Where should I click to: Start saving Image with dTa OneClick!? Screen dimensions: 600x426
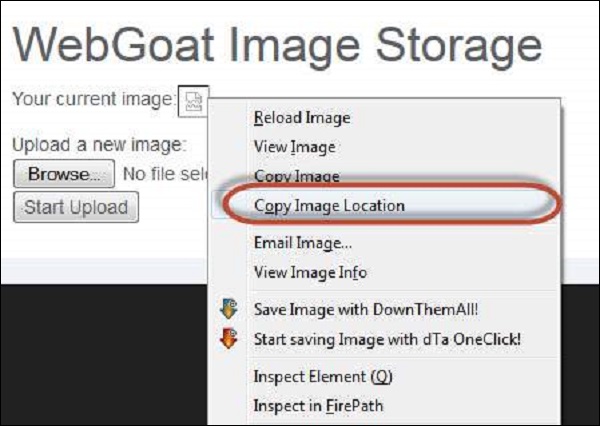[387, 338]
